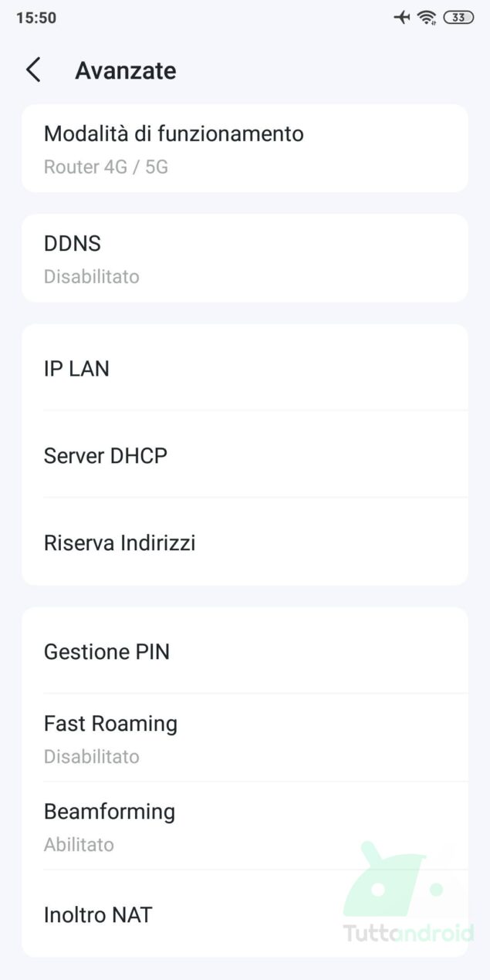Open Riserva Indirizzi entry
This screenshot has height=980, width=490.
click(x=245, y=542)
